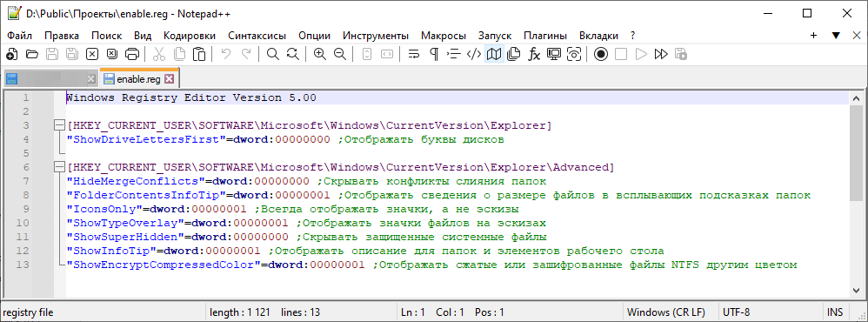
Task: Open the Function list fx icon
Action: click(534, 54)
